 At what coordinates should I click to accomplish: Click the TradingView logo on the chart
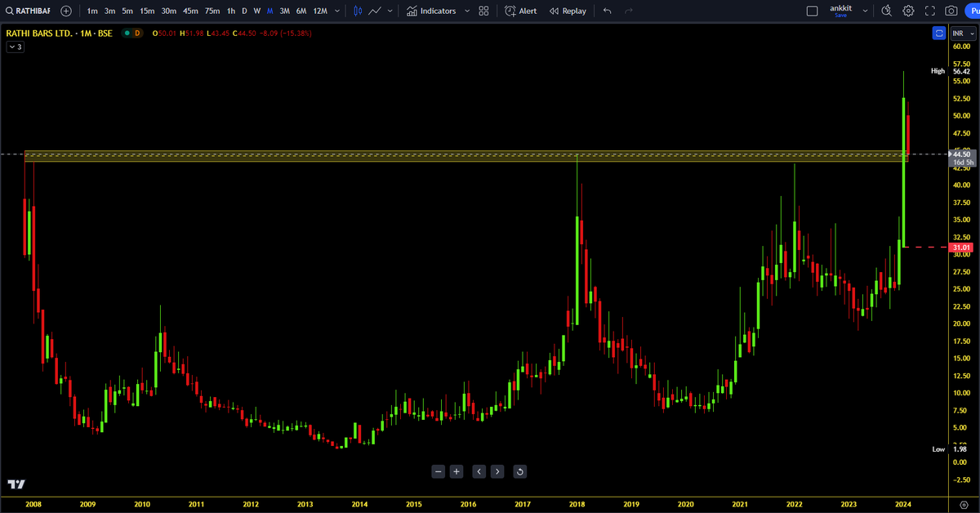tap(16, 484)
